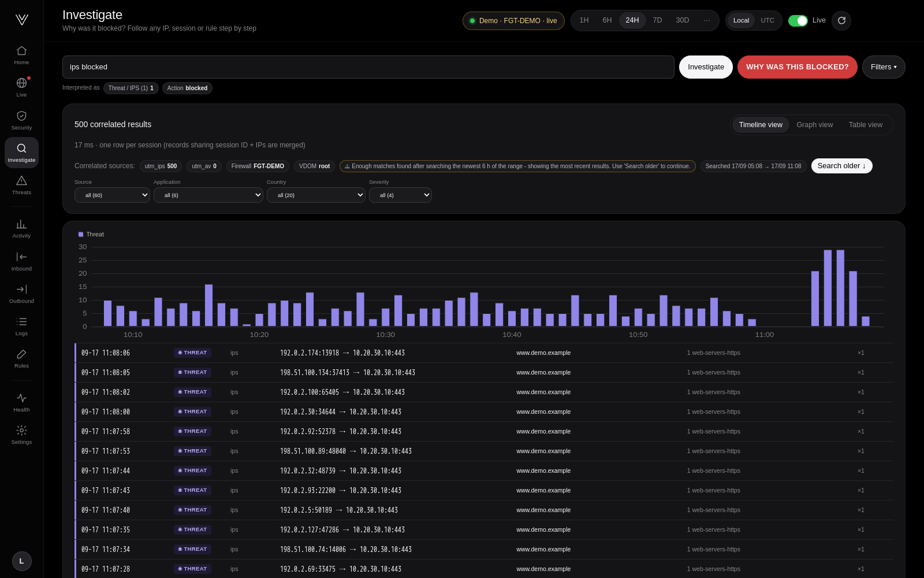Click the search query input field
924x578 pixels.
(368, 67)
